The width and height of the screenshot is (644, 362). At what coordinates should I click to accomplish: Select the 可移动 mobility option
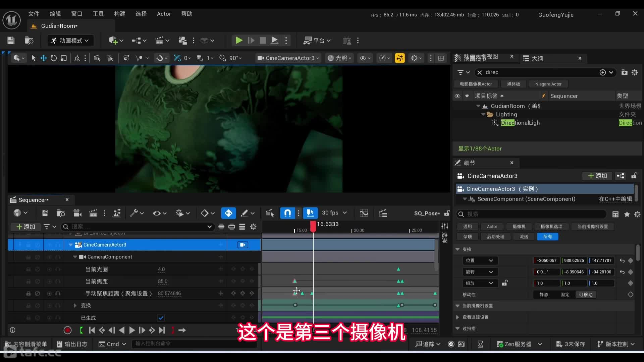click(x=586, y=295)
